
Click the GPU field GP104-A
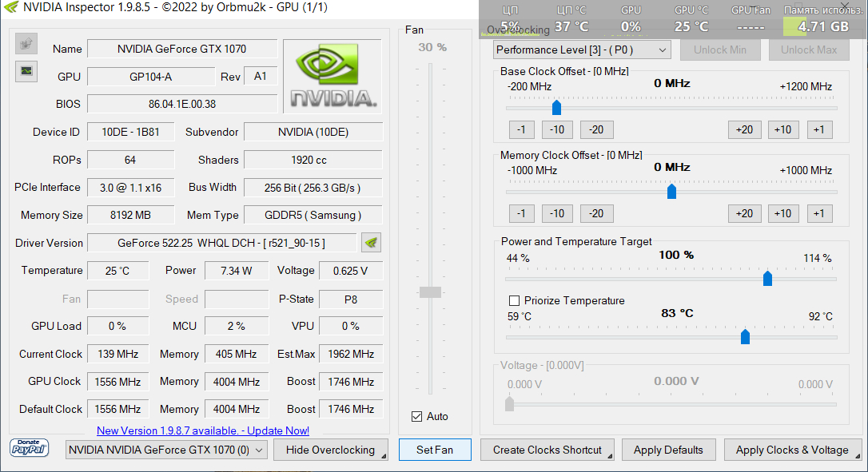tap(150, 77)
